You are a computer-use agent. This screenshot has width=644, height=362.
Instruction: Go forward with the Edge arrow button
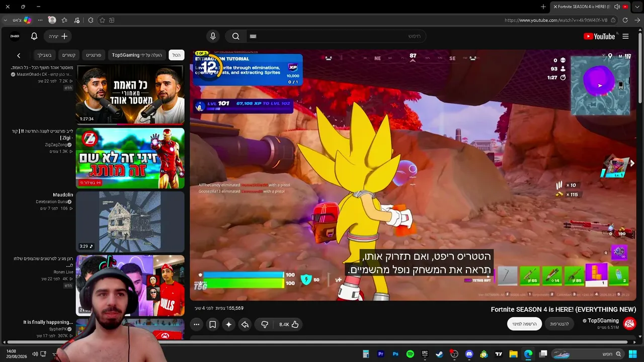coord(637,20)
